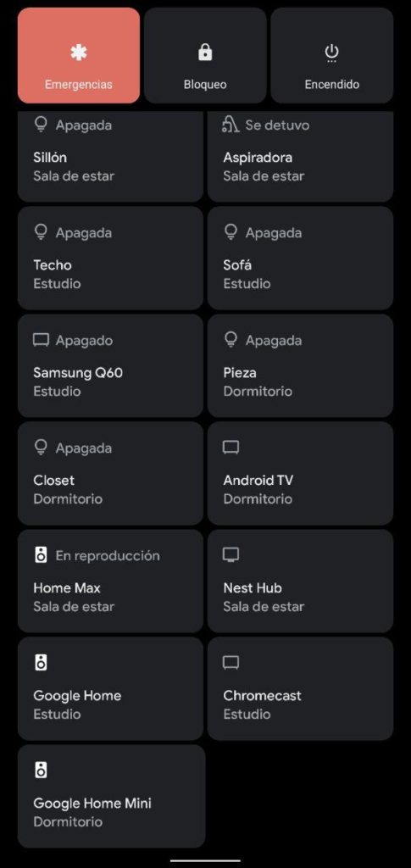Tap the navigation gesture bar at bottom
Screen dimensions: 411x868
[x=205, y=861]
